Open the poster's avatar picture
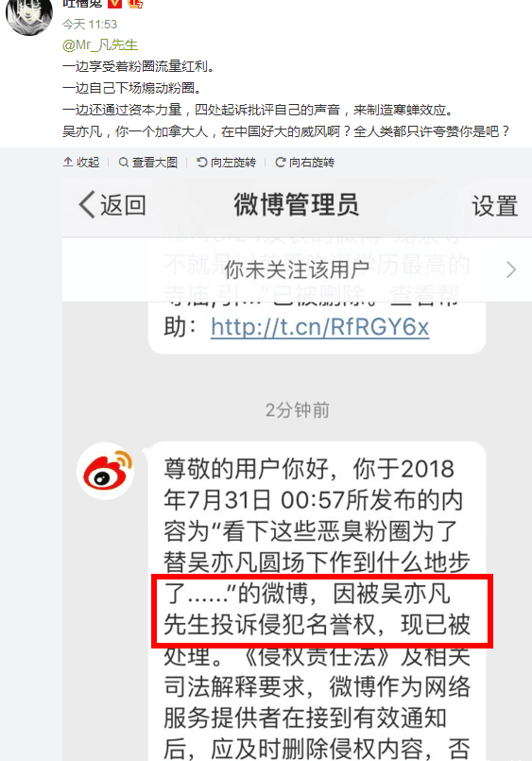 [28, 15]
